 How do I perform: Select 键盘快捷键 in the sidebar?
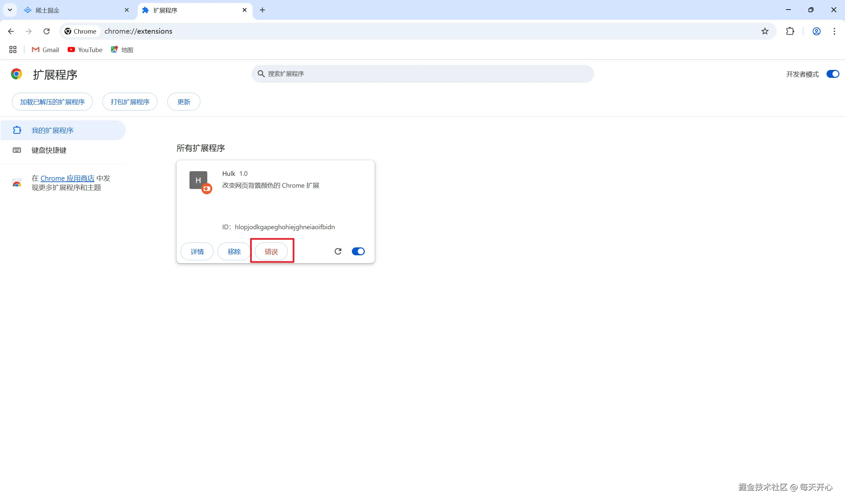(x=49, y=150)
